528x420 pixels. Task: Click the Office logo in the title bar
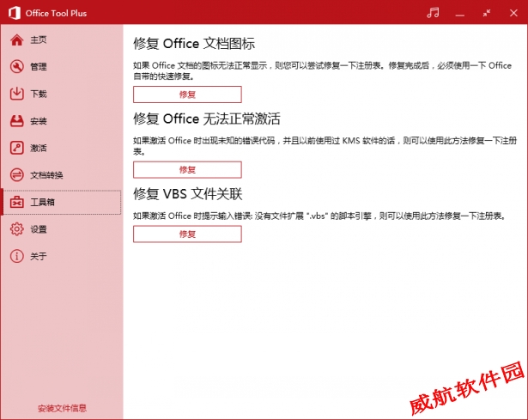[13, 13]
